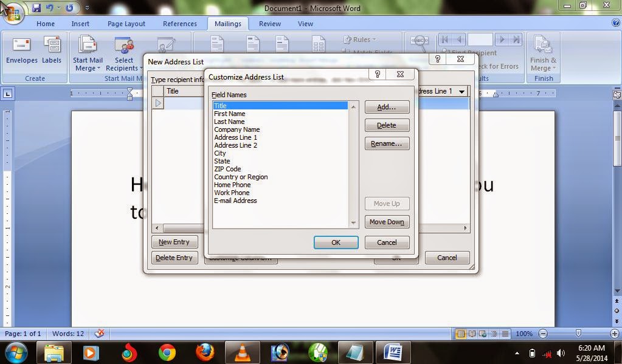Click the volume speaker tray icon

point(561,353)
